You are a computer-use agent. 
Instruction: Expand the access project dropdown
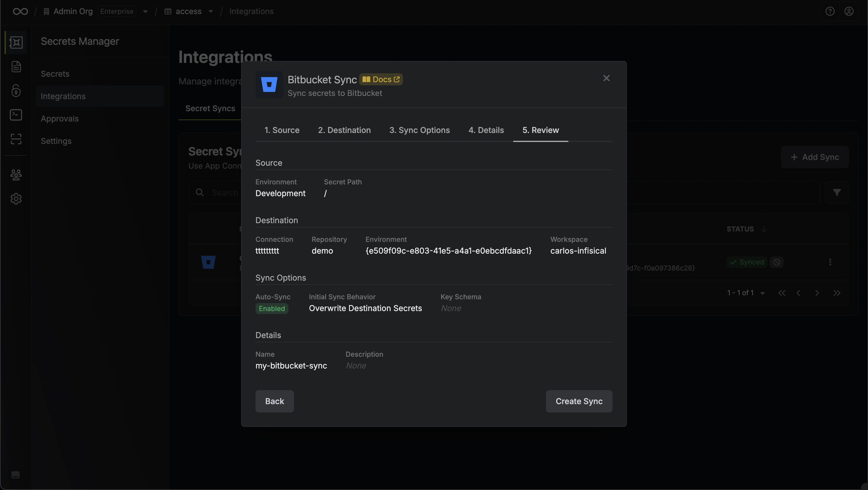211,11
